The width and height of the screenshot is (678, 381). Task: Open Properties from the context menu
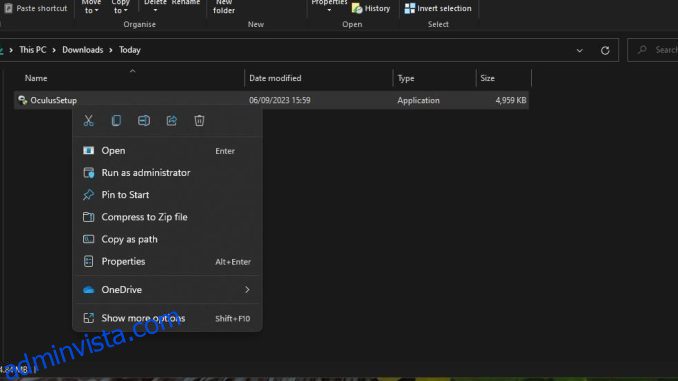[x=167, y=261]
